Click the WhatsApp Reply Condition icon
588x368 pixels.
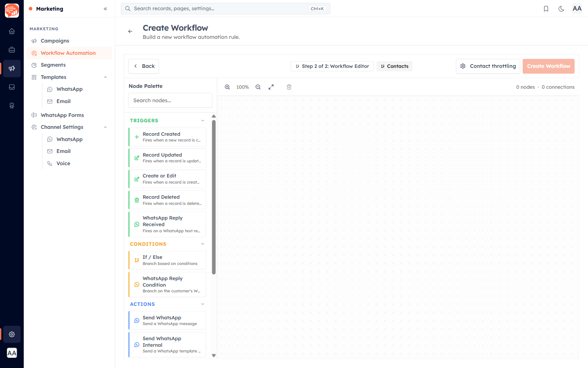point(137,285)
